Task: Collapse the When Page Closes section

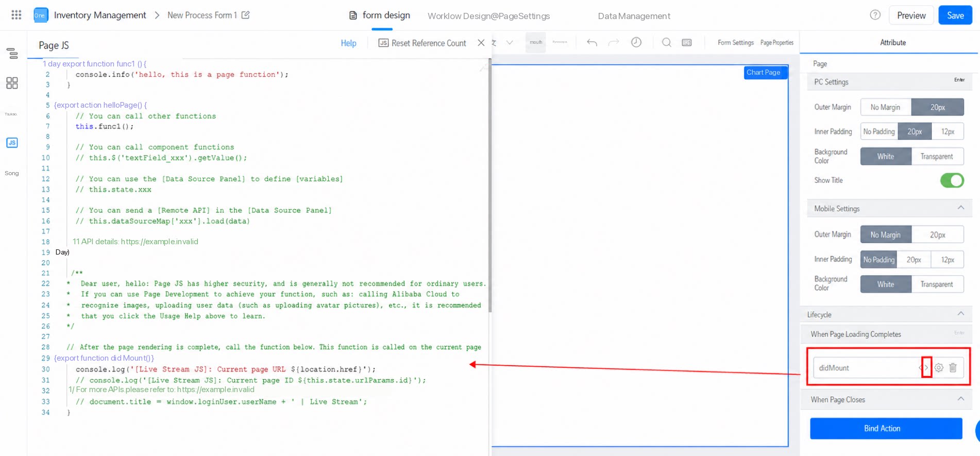Action: coord(961,399)
